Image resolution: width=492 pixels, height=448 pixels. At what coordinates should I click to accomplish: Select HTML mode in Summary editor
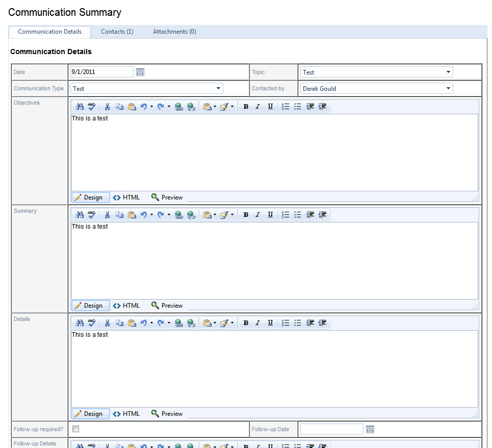point(126,306)
